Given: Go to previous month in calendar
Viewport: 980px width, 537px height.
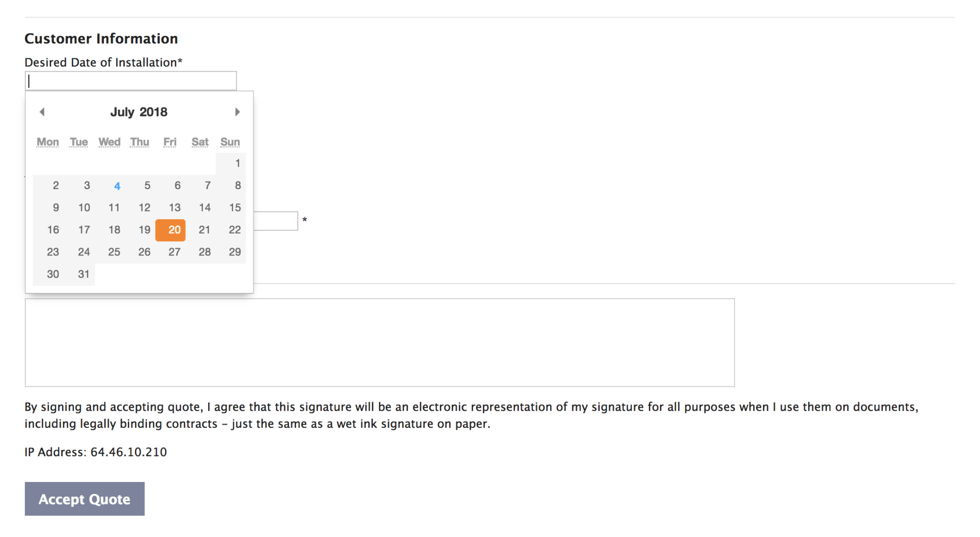Looking at the screenshot, I should point(42,112).
